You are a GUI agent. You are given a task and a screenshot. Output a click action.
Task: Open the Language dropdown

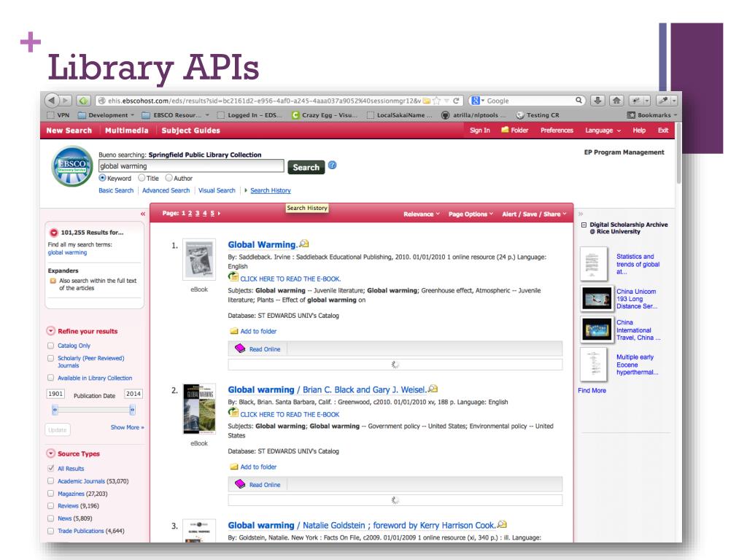(603, 130)
